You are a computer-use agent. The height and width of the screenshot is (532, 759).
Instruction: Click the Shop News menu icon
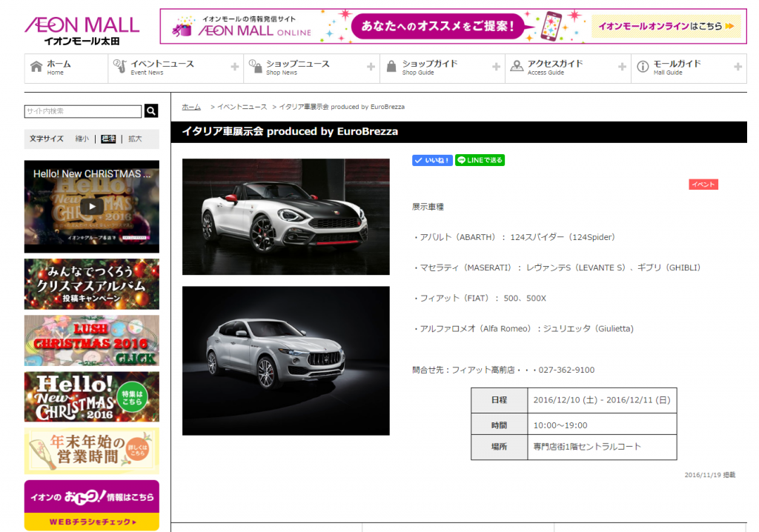click(x=255, y=66)
